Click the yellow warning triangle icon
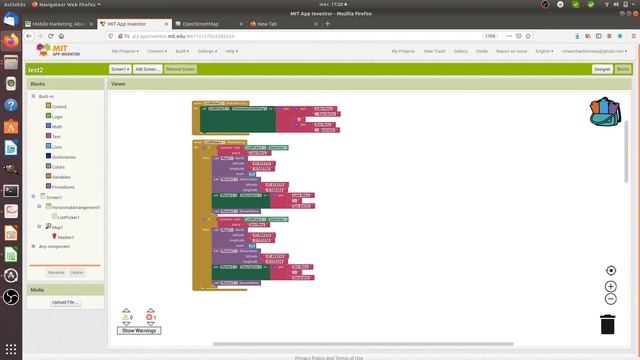Image resolution: width=640 pixels, height=360 pixels. point(126,317)
